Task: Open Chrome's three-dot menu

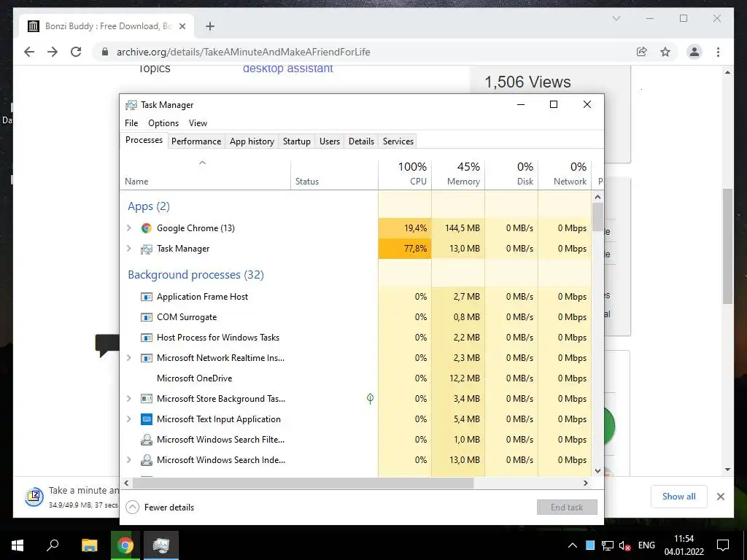Action: coord(718,52)
